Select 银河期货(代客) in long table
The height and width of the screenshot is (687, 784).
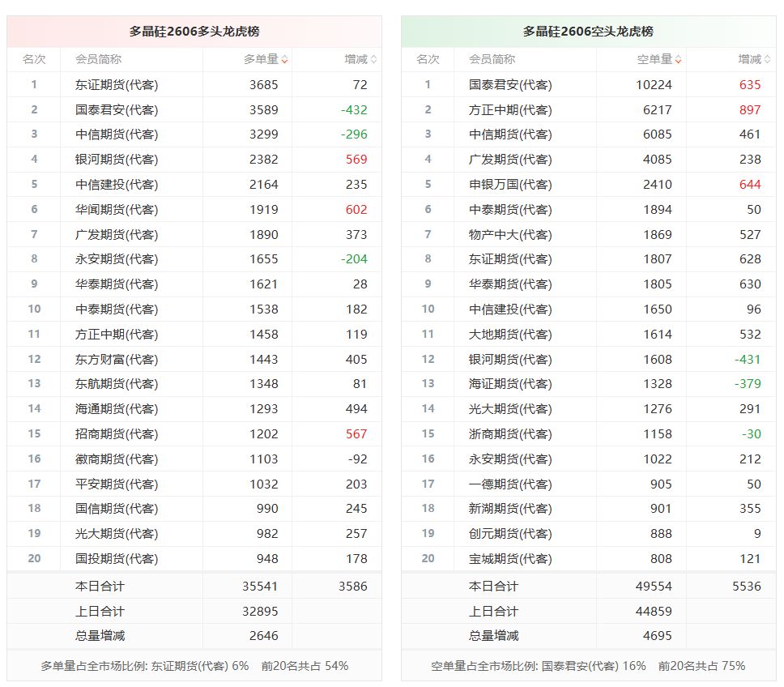coord(117,159)
